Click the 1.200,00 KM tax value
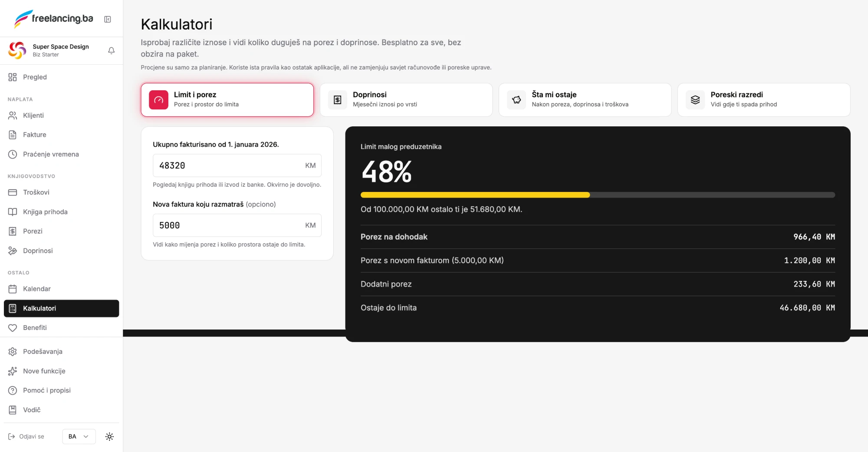 pyautogui.click(x=809, y=261)
